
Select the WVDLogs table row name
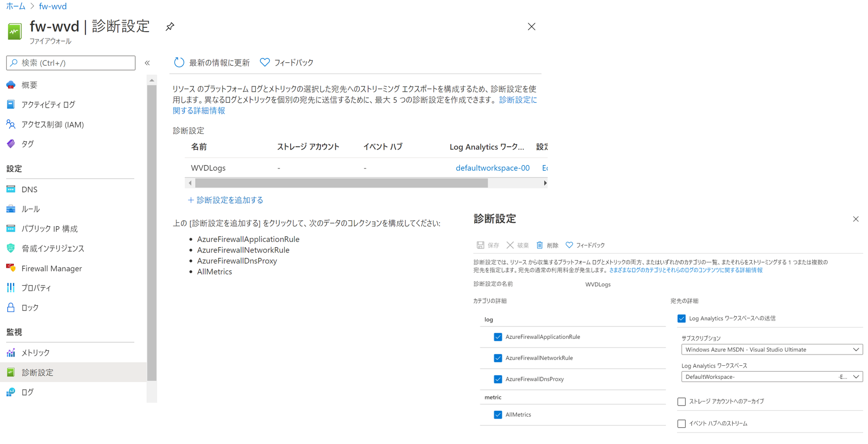(x=208, y=168)
